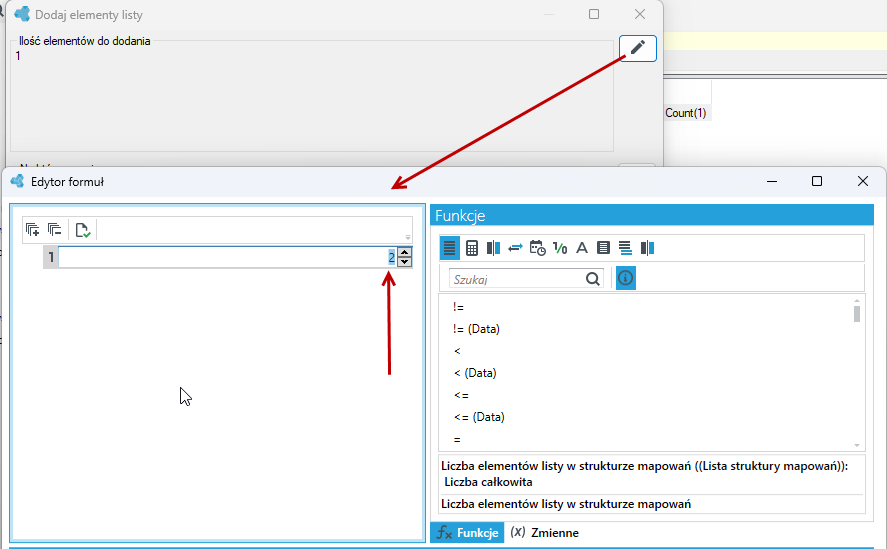Close the Dodaj elementy listy window
The image size is (887, 549).
pyautogui.click(x=640, y=14)
